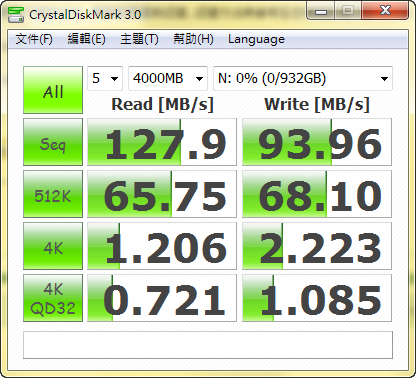Open the 文件(F) menu
This screenshot has height=378, width=416.
tap(34, 39)
